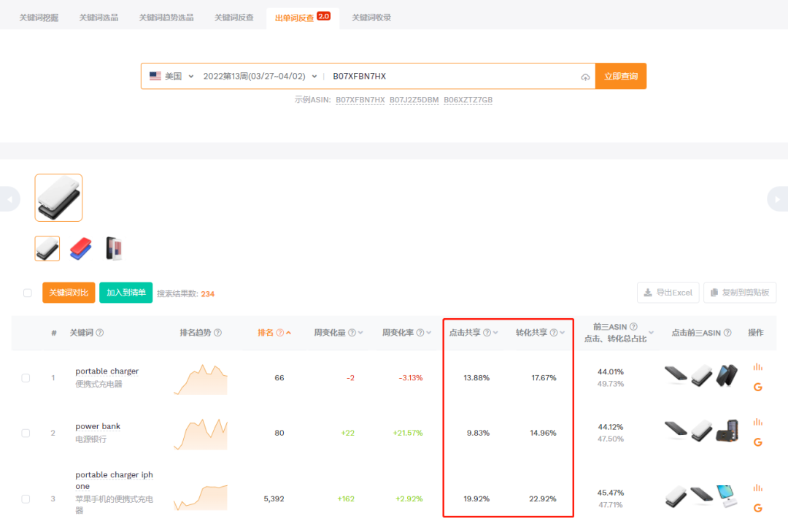The height and width of the screenshot is (532, 788).
Task: Select the red and blue power bank variant thumbnail
Action: (80, 248)
